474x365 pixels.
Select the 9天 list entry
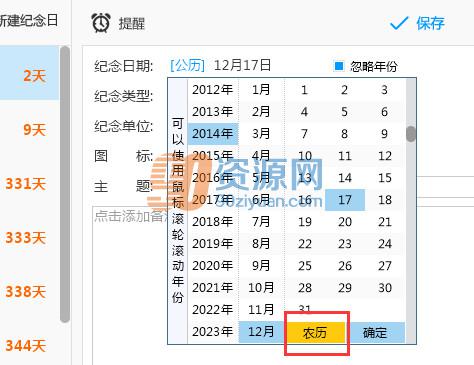click(30, 129)
